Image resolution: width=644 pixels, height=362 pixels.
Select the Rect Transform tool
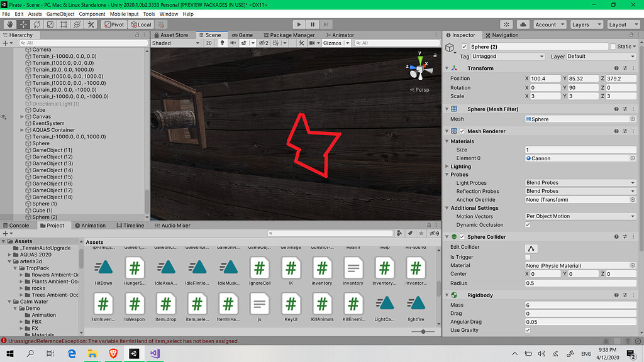[62, 24]
